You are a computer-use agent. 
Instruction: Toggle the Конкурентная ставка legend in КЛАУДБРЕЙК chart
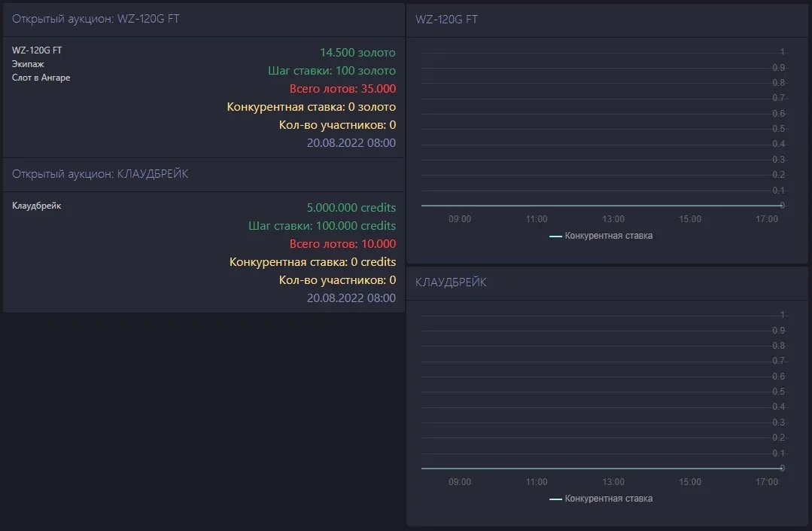pos(608,499)
